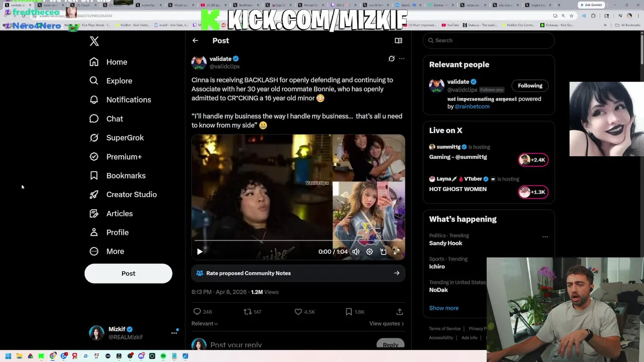Open options dots for Sandy Hook trend
The height and width of the screenshot is (362, 644).
(x=545, y=237)
